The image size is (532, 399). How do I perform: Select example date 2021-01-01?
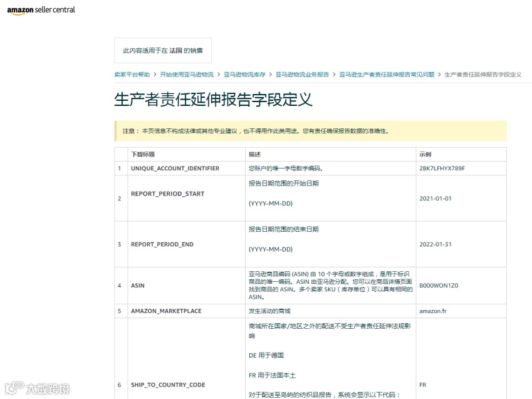coord(436,199)
